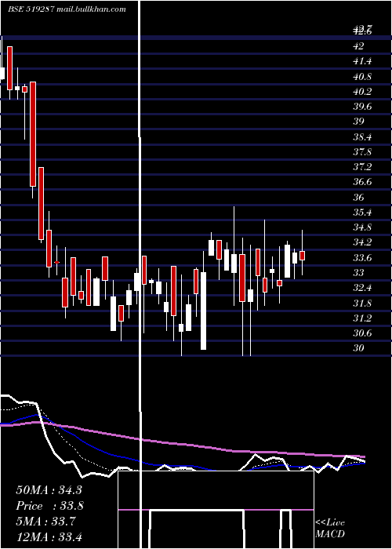This screenshot has height=549, width=392.
Task: Click the 33.6 price axis label
Action: pyautogui.click(x=362, y=258)
